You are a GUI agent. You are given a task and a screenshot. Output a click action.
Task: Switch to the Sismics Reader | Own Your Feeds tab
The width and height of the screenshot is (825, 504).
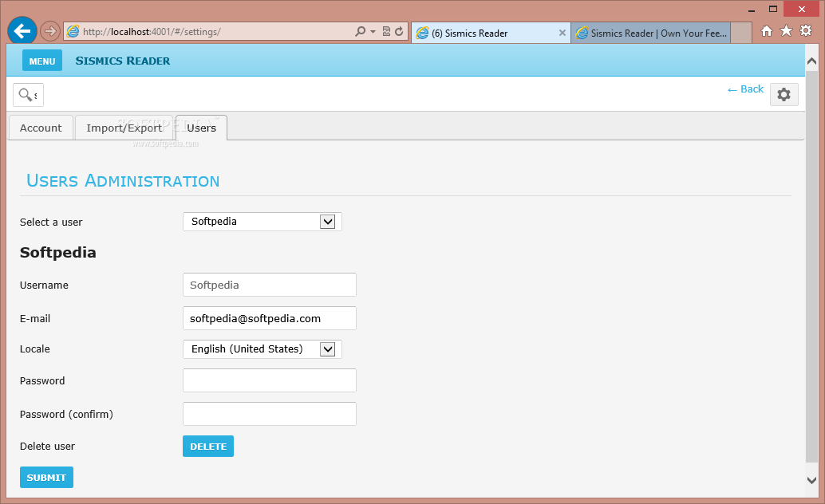tap(650, 33)
